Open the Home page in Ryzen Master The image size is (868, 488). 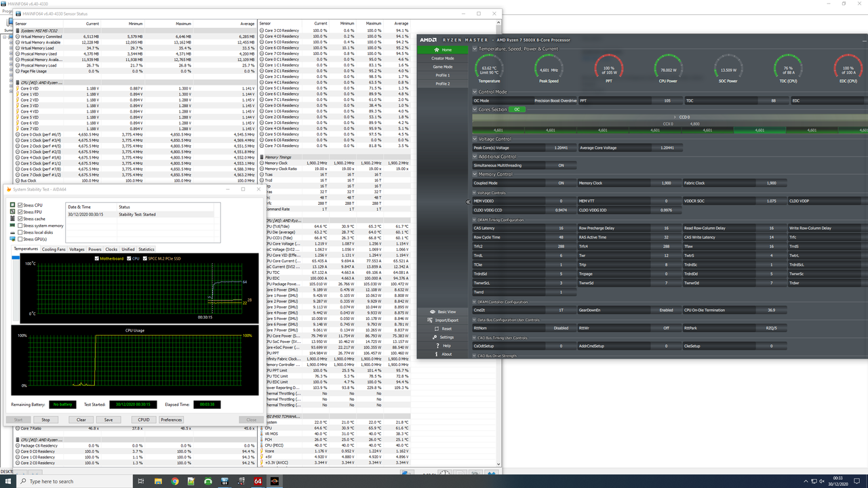click(x=442, y=49)
